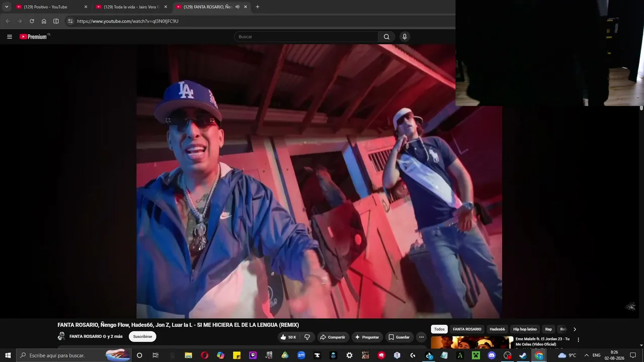The height and width of the screenshot is (362, 644).
Task: Open Settings gear on the taskbar
Action: (x=349, y=355)
